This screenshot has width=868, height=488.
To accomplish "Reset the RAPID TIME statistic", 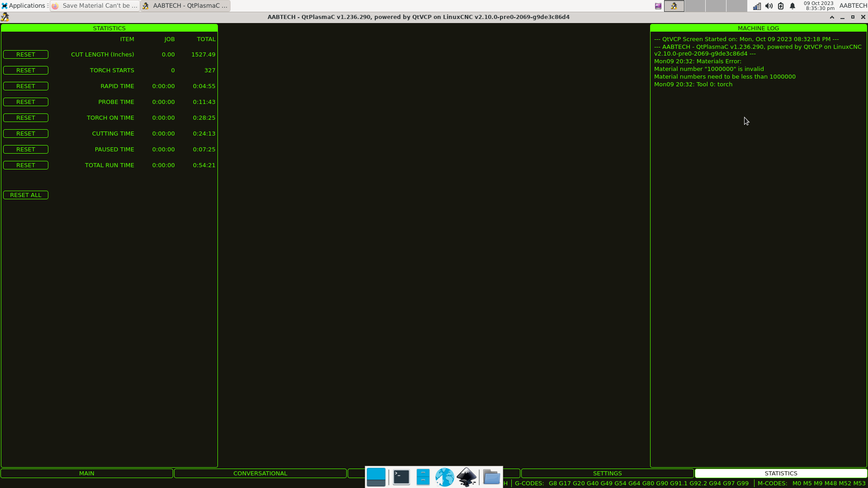I will point(26,86).
